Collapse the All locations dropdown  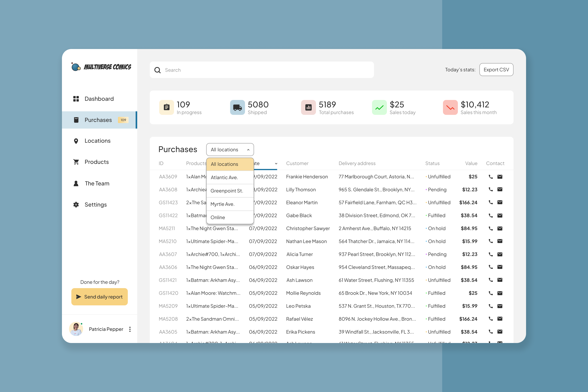click(230, 150)
